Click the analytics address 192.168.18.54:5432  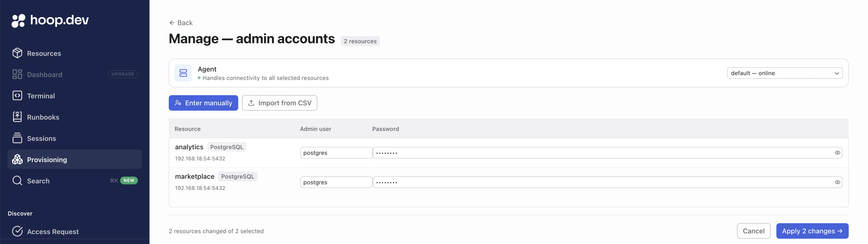(x=200, y=159)
